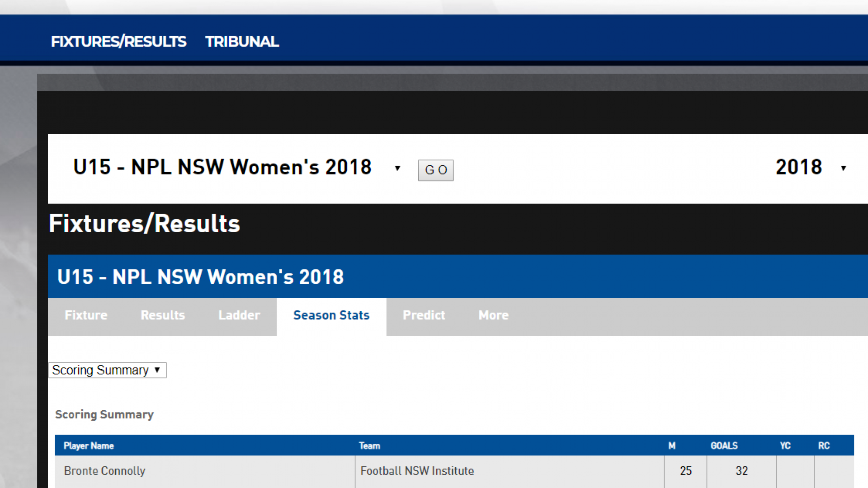The height and width of the screenshot is (488, 868).
Task: Expand the More tab options
Action: [493, 315]
